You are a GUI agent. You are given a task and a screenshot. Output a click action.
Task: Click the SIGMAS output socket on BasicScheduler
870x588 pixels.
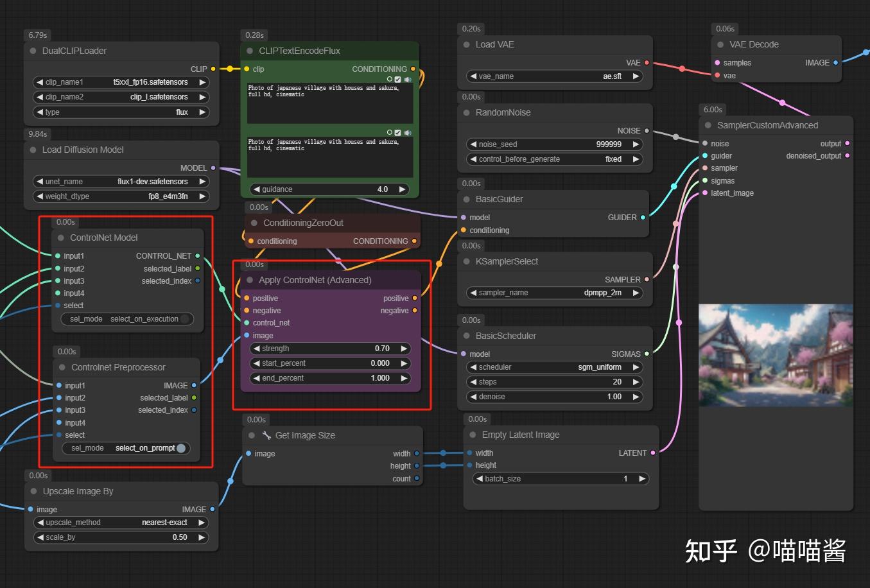pos(646,354)
